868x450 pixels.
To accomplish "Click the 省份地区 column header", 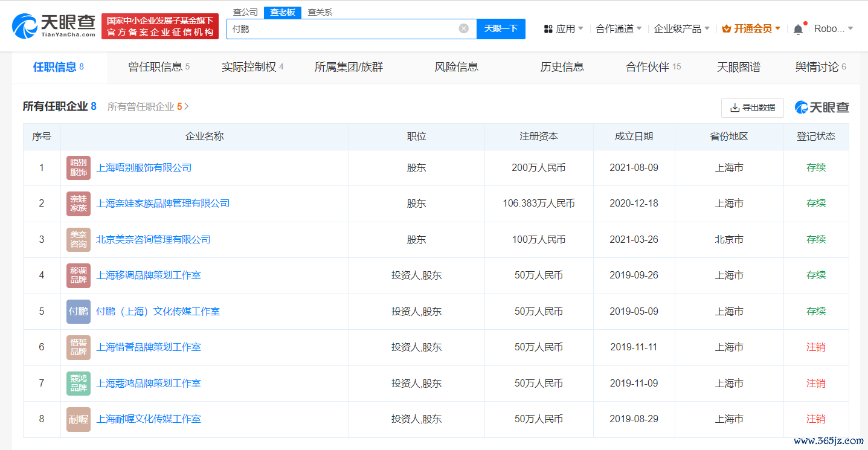I will (729, 137).
